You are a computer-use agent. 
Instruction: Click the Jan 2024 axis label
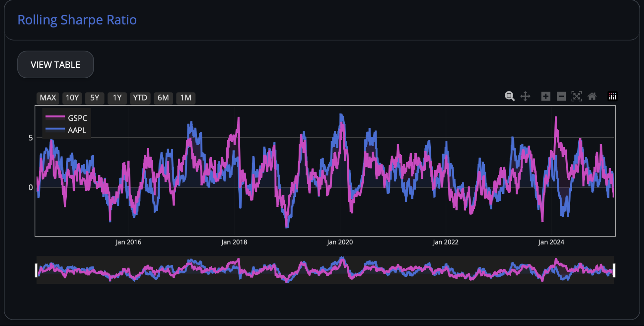click(551, 242)
